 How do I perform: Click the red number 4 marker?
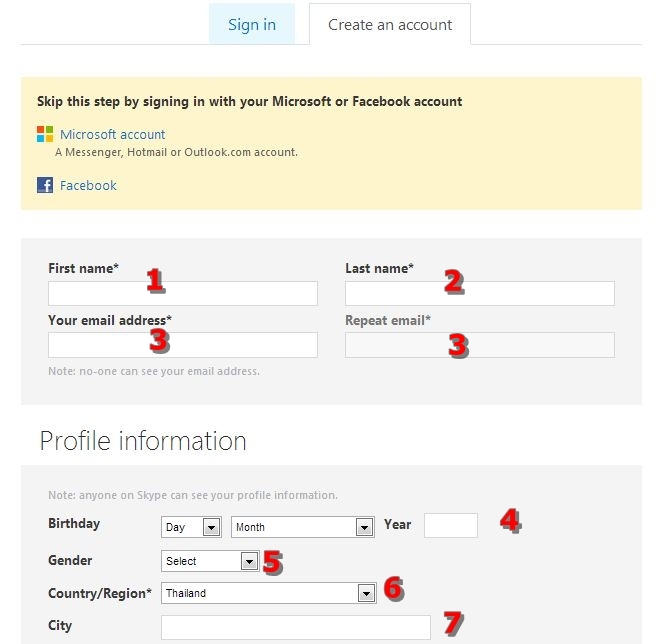(x=510, y=521)
